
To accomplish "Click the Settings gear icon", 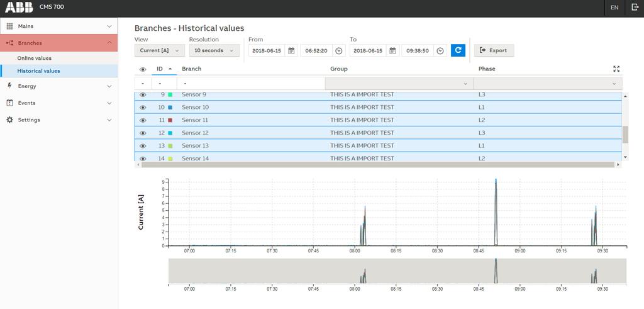I will (x=10, y=120).
